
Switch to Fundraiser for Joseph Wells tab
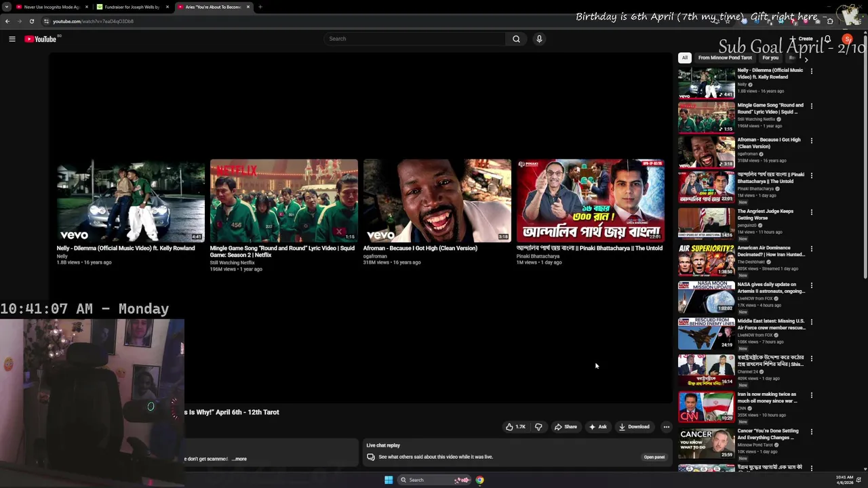[x=132, y=7]
